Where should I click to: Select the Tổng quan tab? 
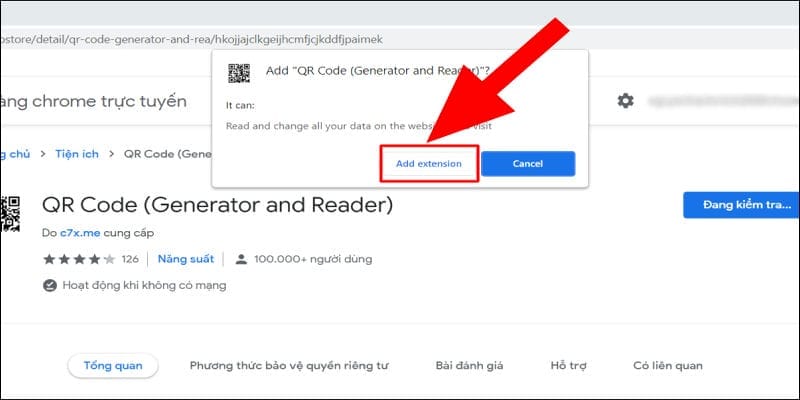click(x=113, y=366)
